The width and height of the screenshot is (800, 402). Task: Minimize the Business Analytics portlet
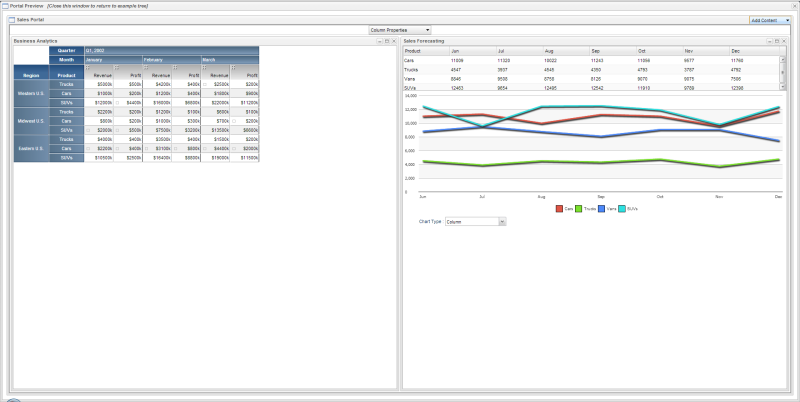pos(379,41)
